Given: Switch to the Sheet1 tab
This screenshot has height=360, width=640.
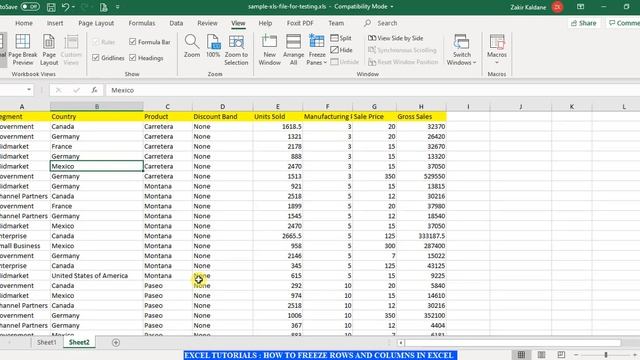Looking at the screenshot, I should pyautogui.click(x=47, y=342).
